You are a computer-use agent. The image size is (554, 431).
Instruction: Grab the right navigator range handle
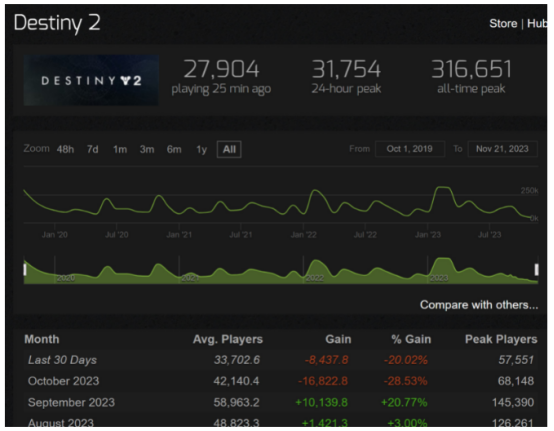(x=536, y=270)
